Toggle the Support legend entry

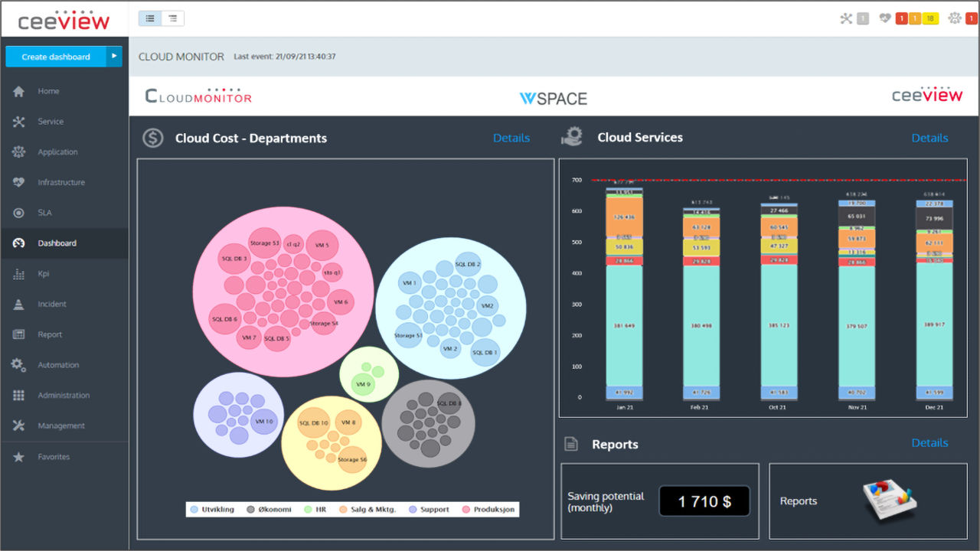tap(429, 509)
